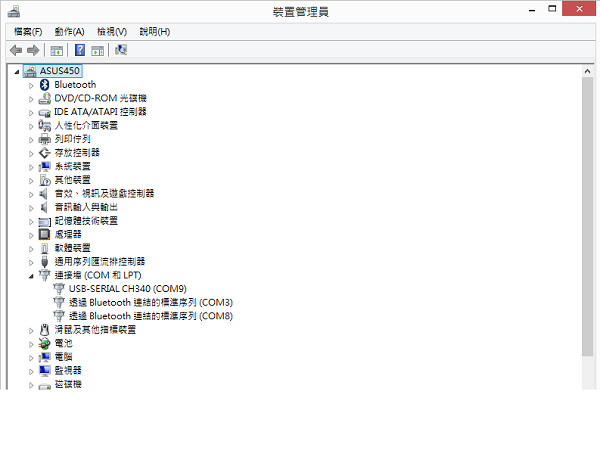Expand the 電池 category
Image resolution: width=600 pixels, height=463 pixels.
tap(31, 344)
